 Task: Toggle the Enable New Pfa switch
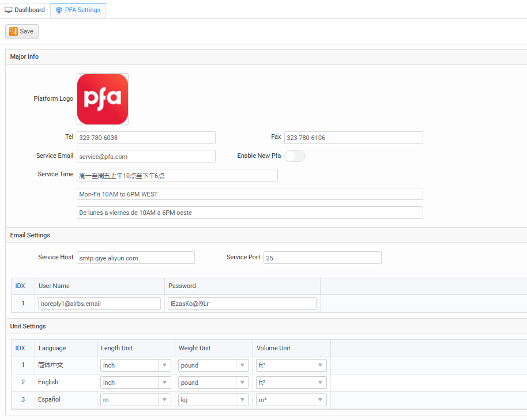click(x=295, y=156)
